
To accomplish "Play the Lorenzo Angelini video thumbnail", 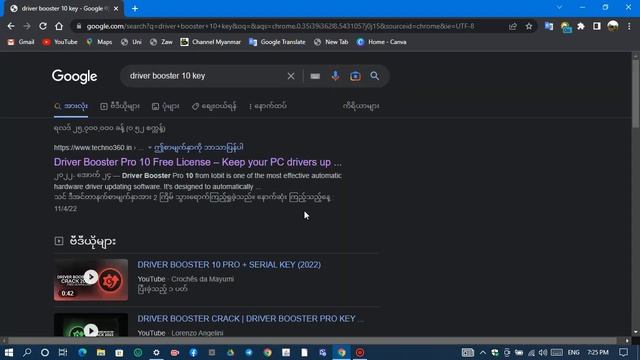I will (x=91, y=325).
